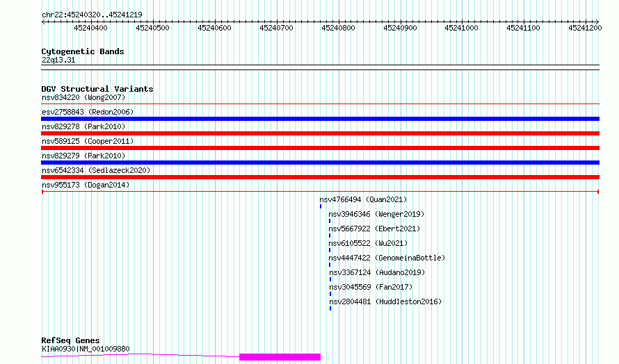619x364 pixels.
Task: Select variant nsv834220 (Wong2007) label
Action: pyautogui.click(x=83, y=97)
